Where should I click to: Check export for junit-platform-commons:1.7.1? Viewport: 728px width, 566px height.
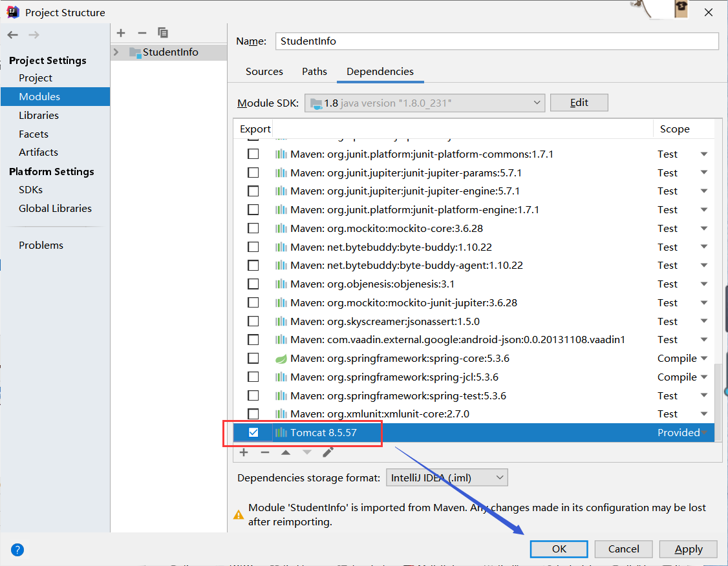pos(253,154)
